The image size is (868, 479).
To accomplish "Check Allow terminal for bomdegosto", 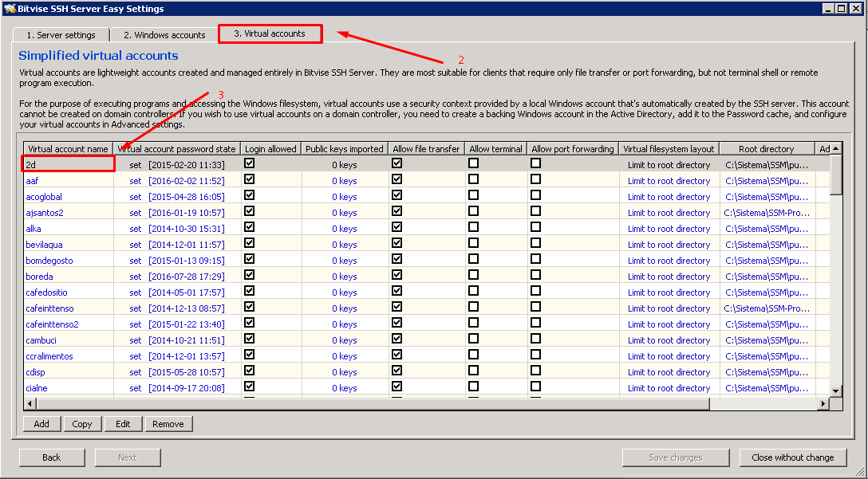I will pos(473,260).
